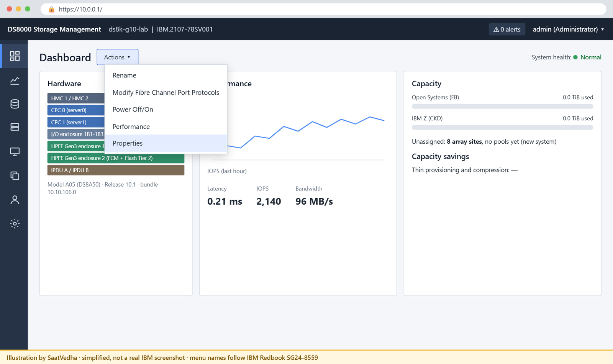Open Properties from the Actions menu
Screen dimensions: 613x364
pos(166,143)
